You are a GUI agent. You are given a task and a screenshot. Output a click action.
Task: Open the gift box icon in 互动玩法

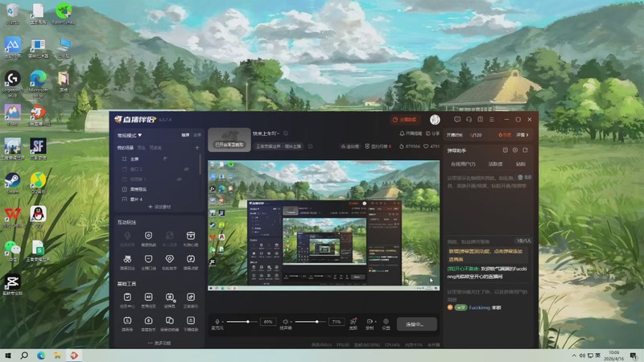191,236
